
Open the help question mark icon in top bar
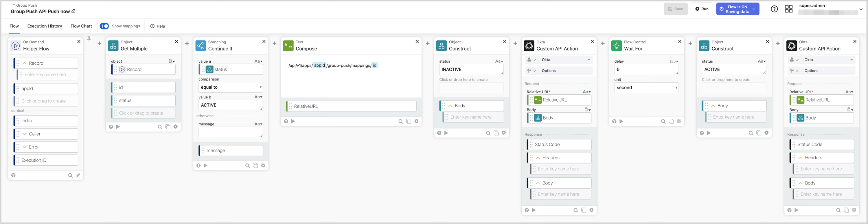(x=774, y=9)
